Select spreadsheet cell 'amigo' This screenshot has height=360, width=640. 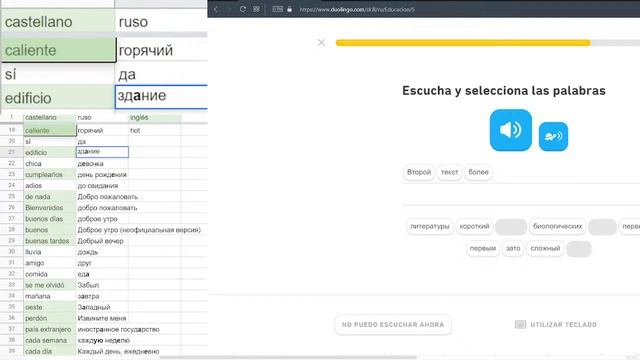pos(50,263)
